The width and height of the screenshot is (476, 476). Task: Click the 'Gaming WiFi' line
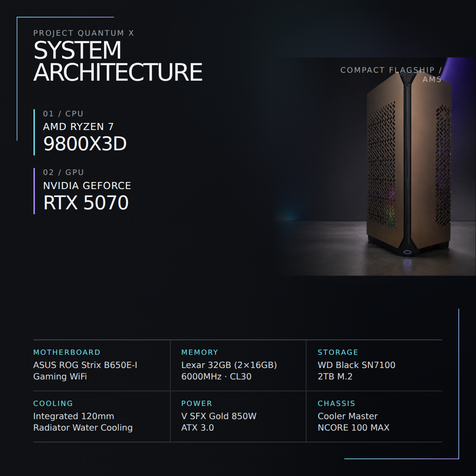click(x=60, y=376)
